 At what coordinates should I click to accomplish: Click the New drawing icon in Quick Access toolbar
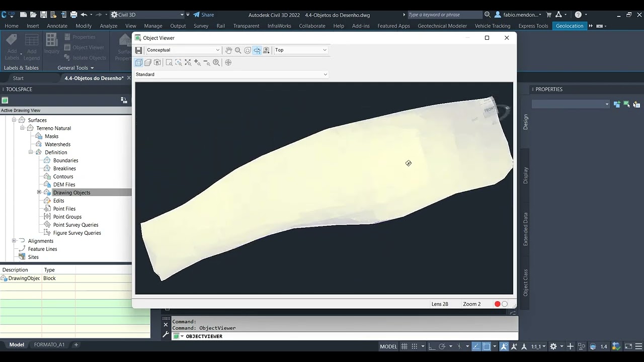pos(23,15)
